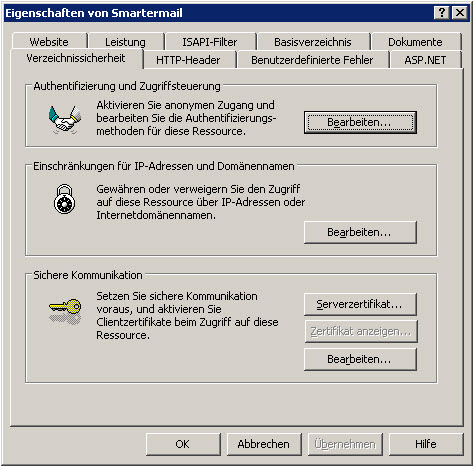Go to the Basisverzeichnis tab
Screen dimensions: 474x467
313,42
